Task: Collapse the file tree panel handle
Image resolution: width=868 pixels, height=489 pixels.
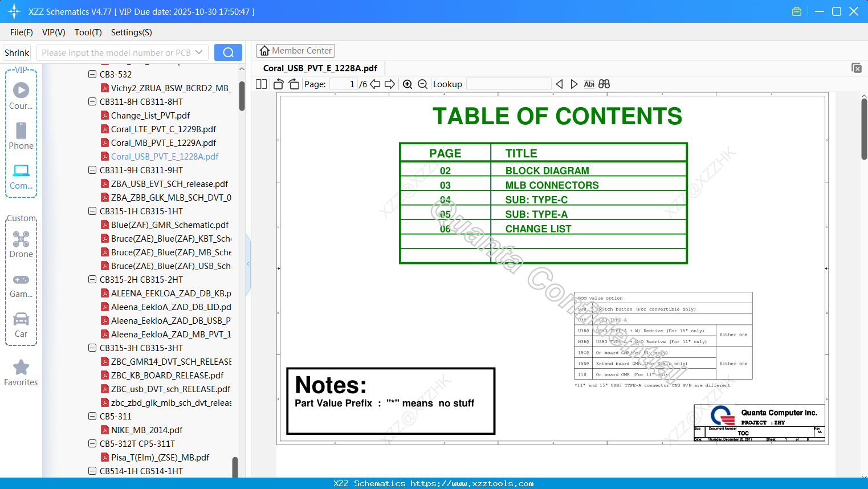Action: tap(248, 264)
